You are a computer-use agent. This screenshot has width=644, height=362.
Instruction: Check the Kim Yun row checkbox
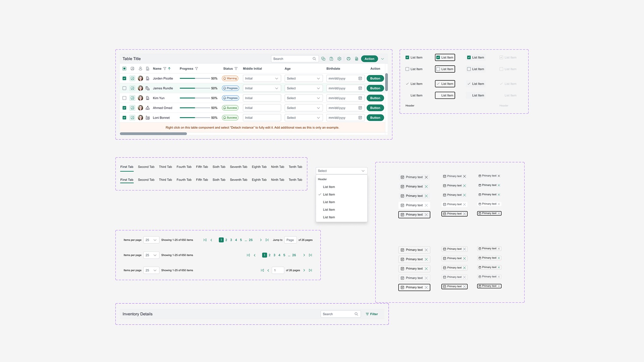pos(124,98)
